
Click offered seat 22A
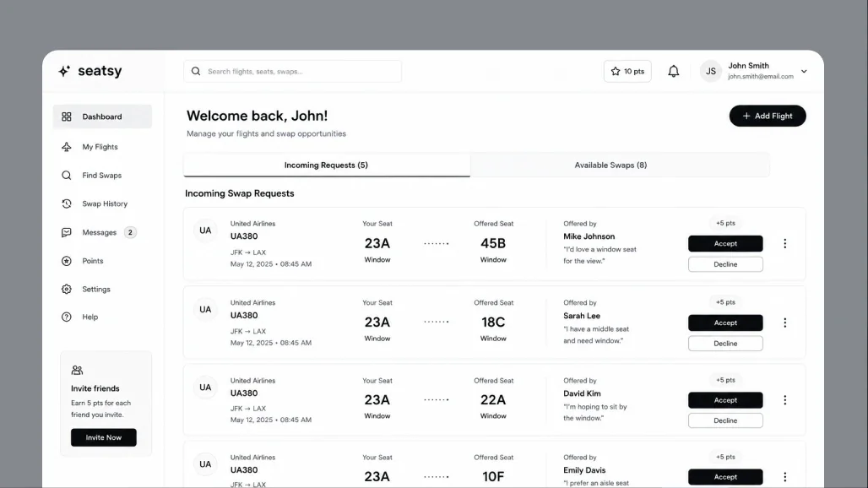click(493, 399)
